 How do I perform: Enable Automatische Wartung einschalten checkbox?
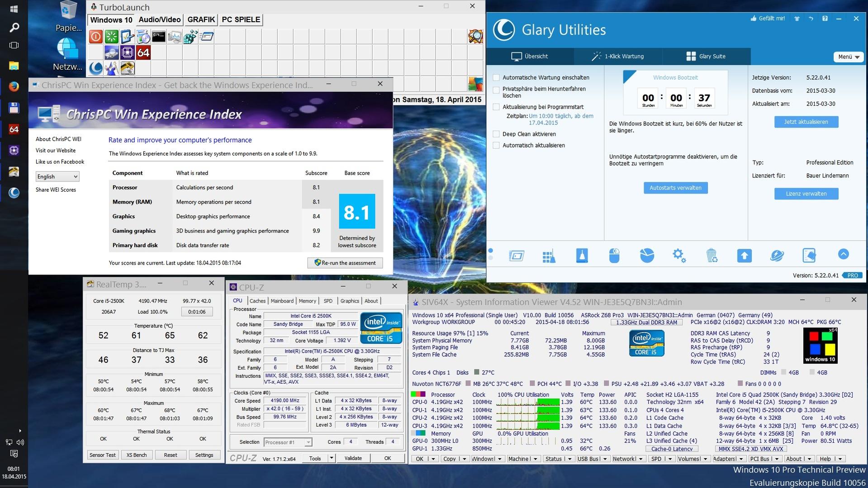pos(496,77)
